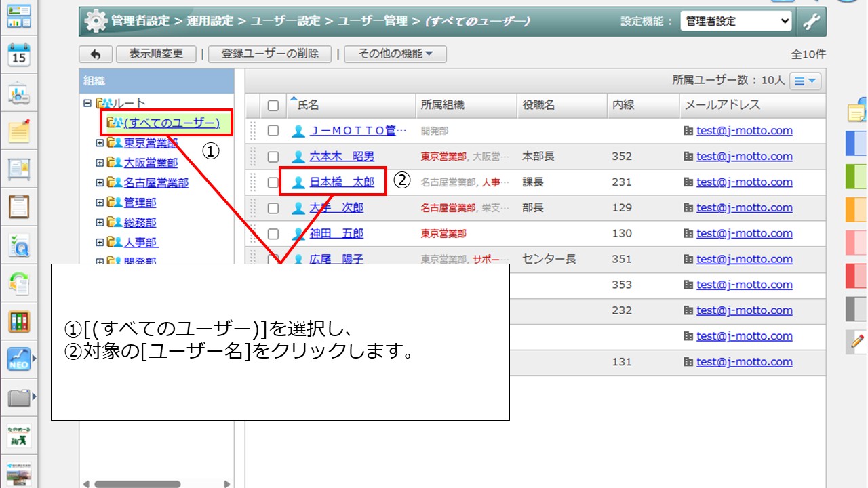The image size is (868, 488).
Task: Open the calendar icon showing 15
Action: [19, 54]
